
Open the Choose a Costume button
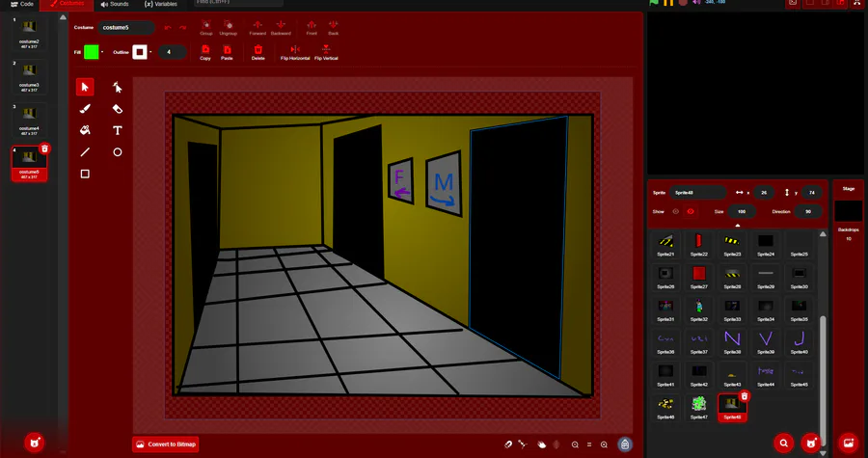tap(35, 443)
